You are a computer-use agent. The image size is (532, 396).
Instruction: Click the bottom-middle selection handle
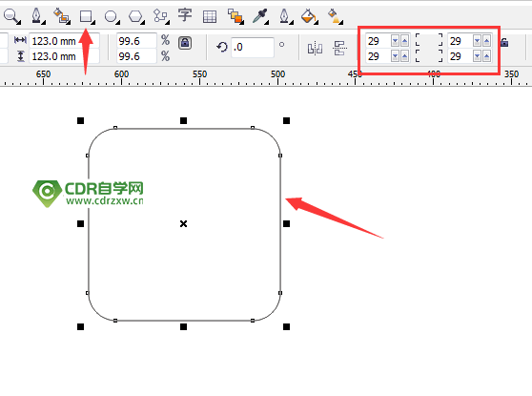coord(184,326)
